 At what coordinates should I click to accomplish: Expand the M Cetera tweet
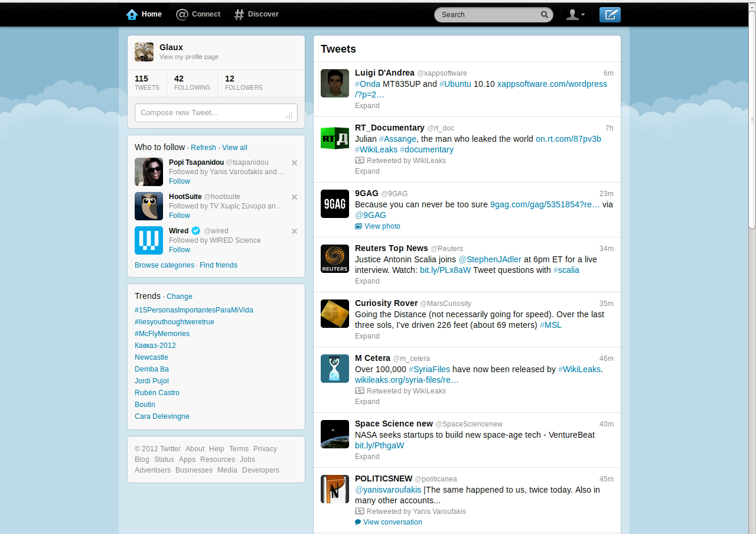coord(367,402)
